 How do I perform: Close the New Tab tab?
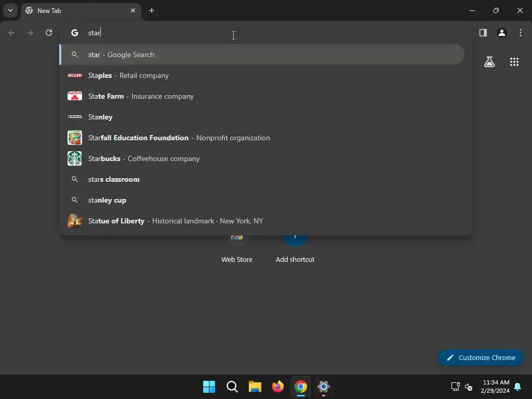(133, 10)
